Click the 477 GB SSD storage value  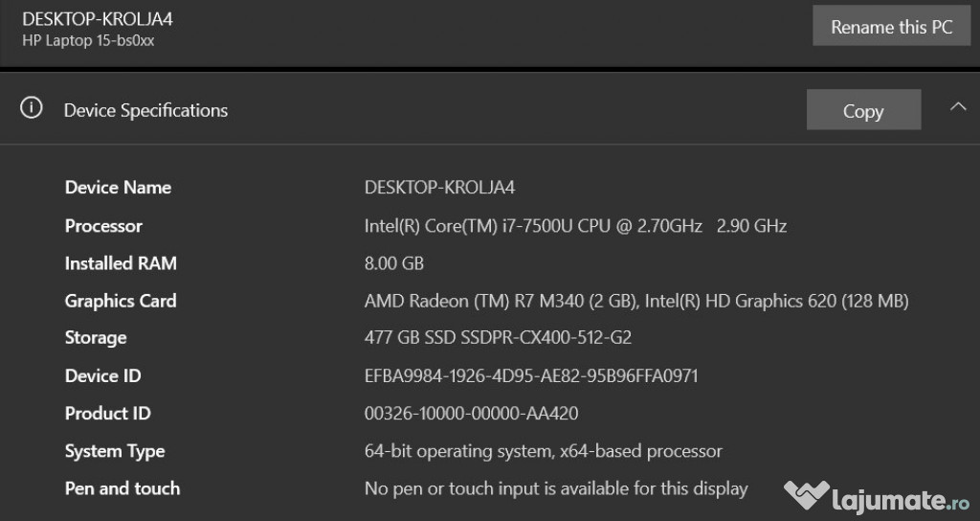[498, 338]
